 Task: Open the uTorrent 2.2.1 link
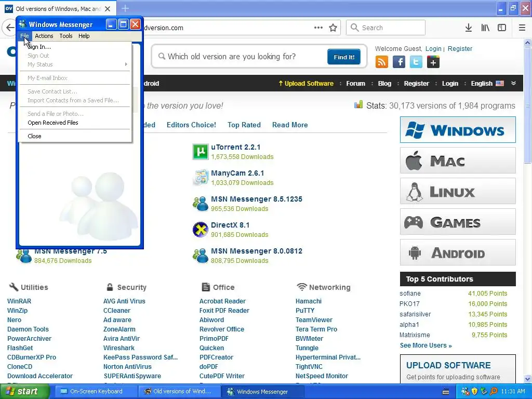point(235,147)
